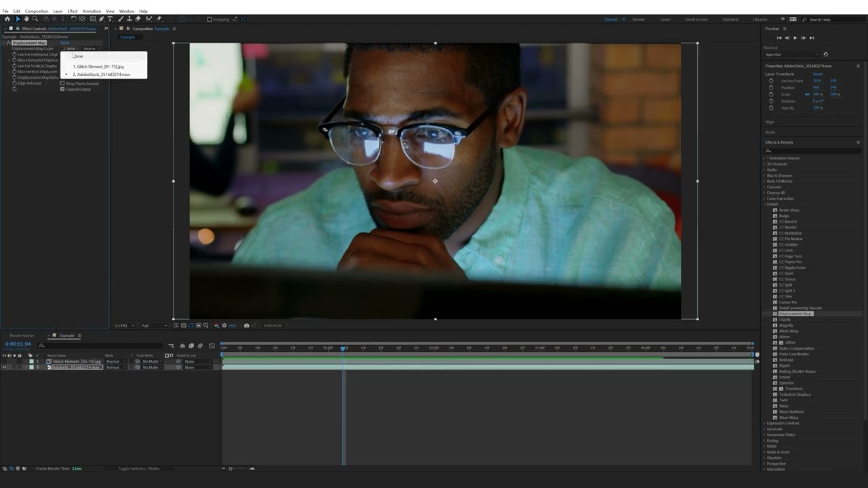Select the Home icon in the toolbar

click(7, 19)
